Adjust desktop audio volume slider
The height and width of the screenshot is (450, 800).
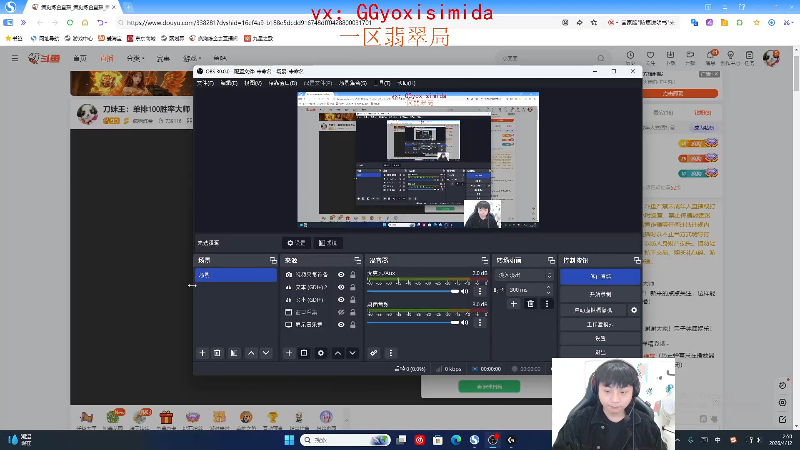pyautogui.click(x=412, y=322)
